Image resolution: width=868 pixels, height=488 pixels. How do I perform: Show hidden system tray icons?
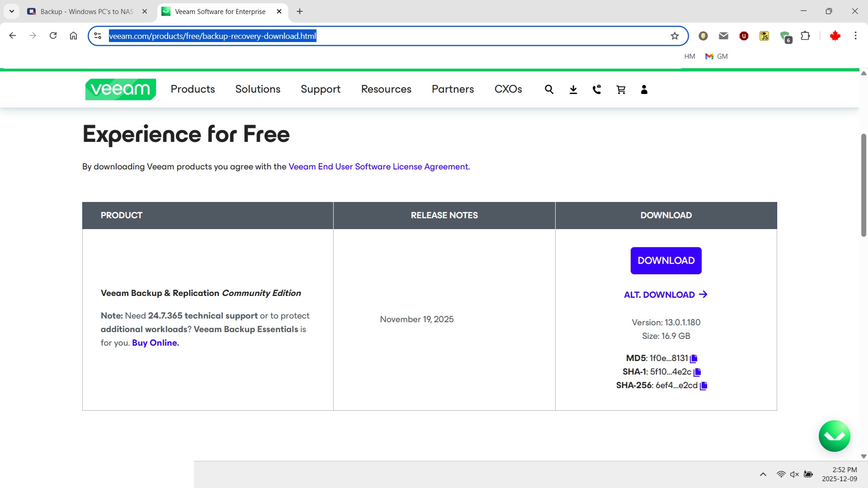click(763, 474)
